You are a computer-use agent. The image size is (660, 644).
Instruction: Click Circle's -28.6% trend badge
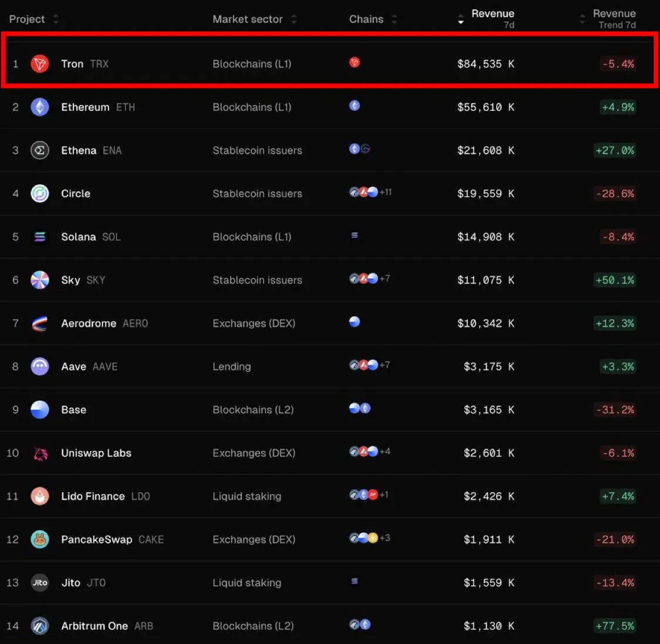(615, 194)
